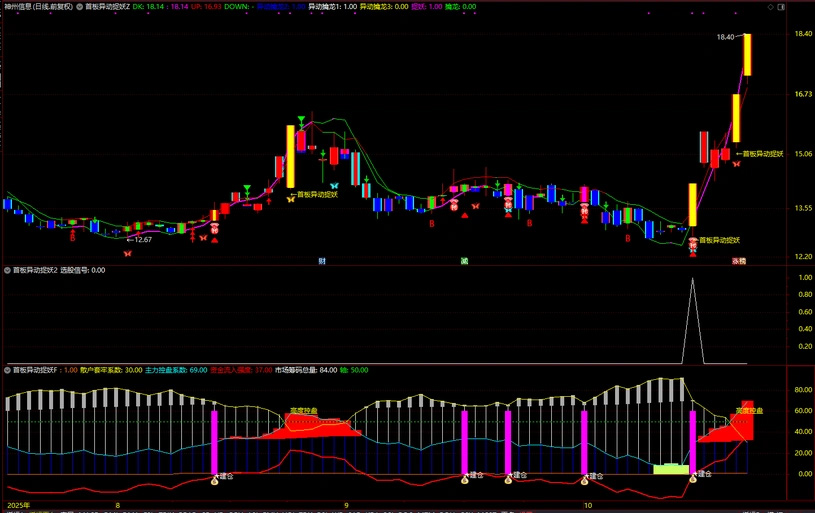The width and height of the screenshot is (815, 513).
Task: Select the tall yellow candle at September peak
Action: (x=291, y=156)
